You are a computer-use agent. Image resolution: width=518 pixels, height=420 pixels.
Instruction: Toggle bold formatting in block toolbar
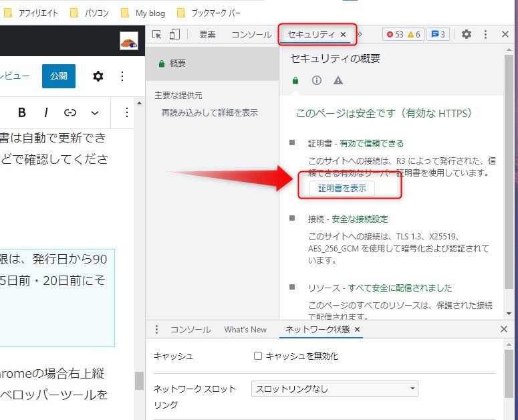[x=22, y=112]
